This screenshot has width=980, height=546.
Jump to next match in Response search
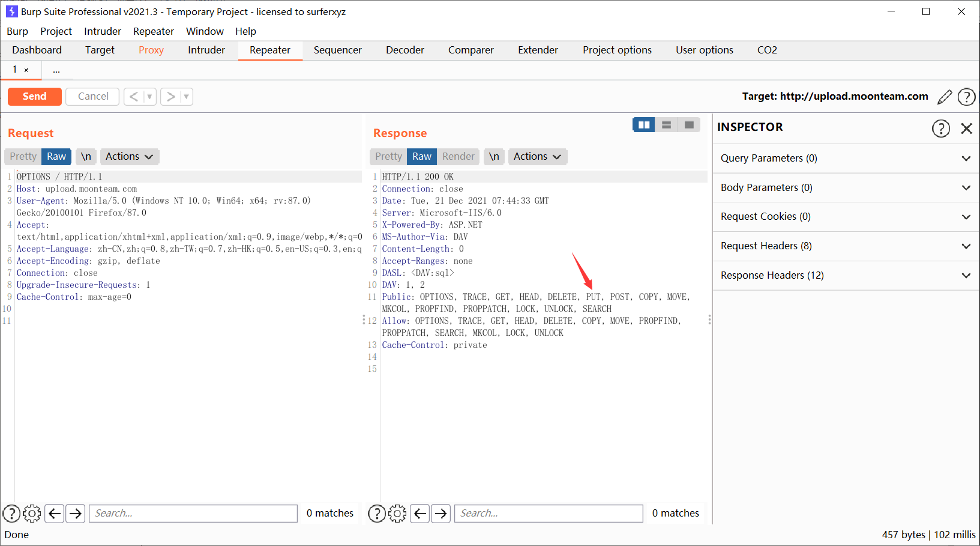coord(441,514)
